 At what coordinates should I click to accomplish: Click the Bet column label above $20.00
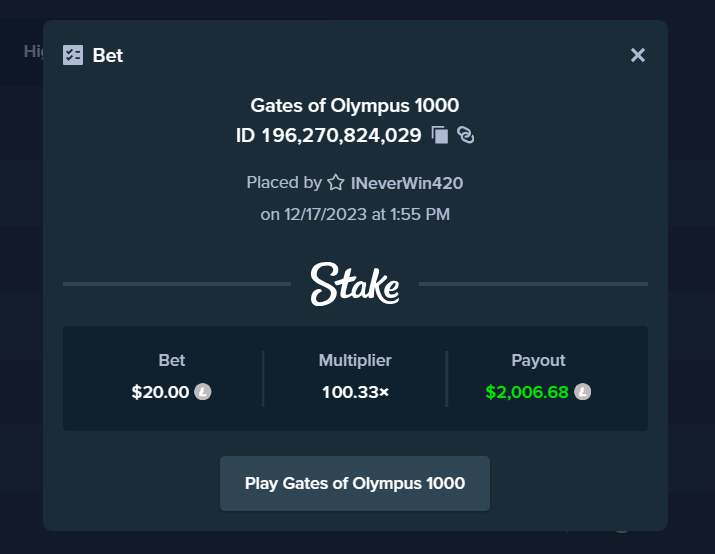click(x=171, y=360)
